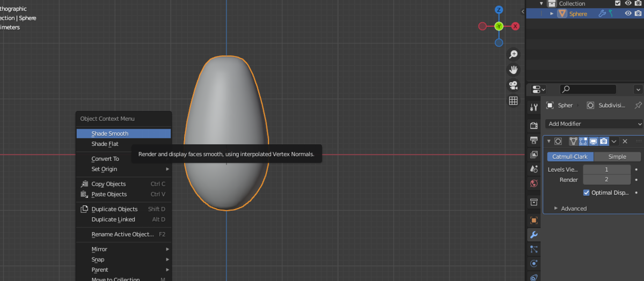The image size is (644, 281).
Task: Open Object properties tab with orange square
Action: pyautogui.click(x=533, y=220)
